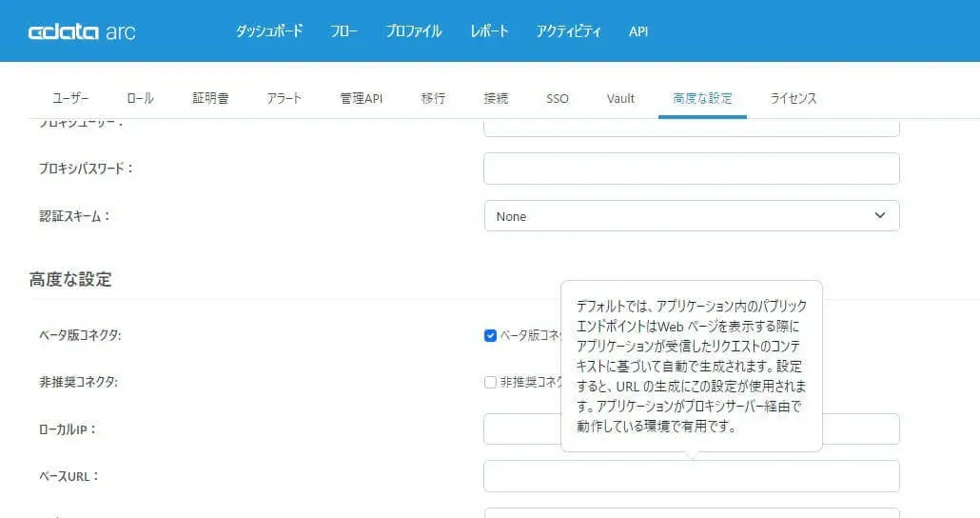Open the SSO tab

[558, 98]
